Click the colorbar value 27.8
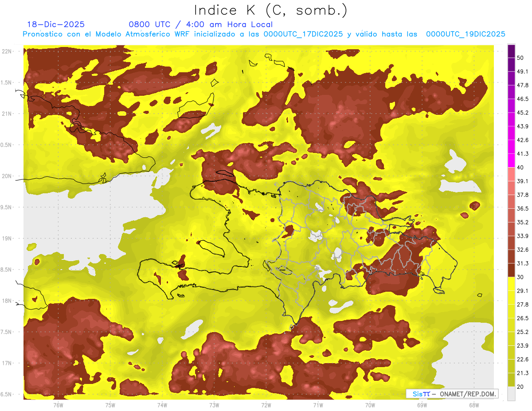Viewport: 532px width, 411px height. click(523, 304)
